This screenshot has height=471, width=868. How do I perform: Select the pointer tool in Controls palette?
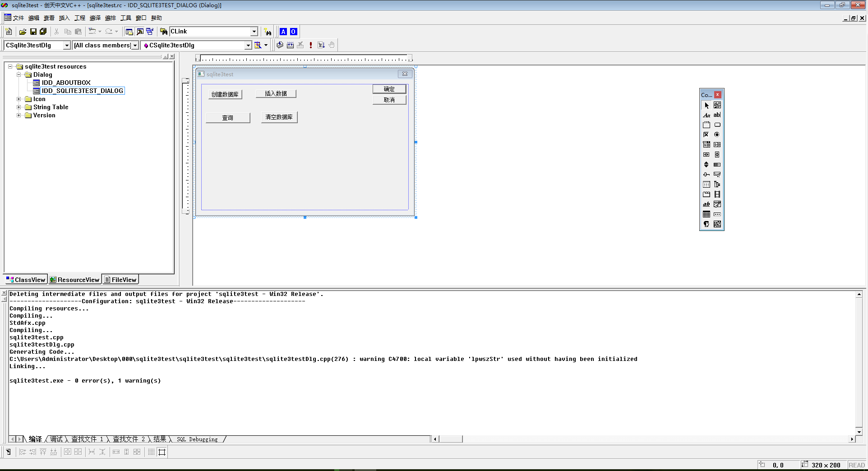pos(706,105)
